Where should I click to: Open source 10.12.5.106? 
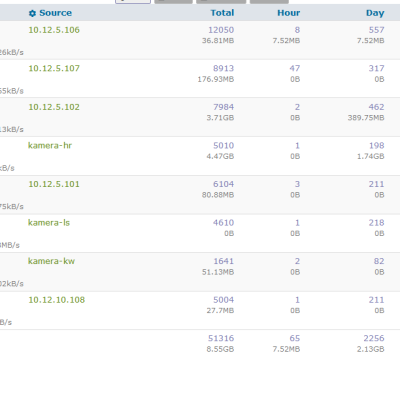click(54, 30)
